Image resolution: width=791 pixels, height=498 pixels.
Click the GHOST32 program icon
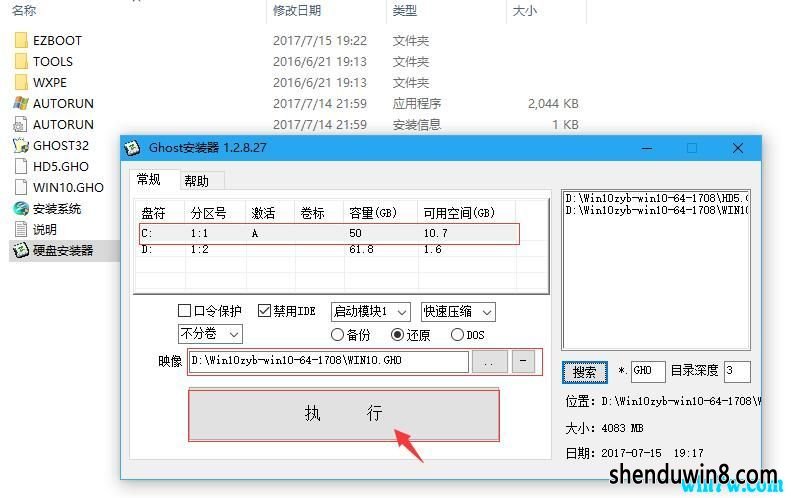coord(21,145)
